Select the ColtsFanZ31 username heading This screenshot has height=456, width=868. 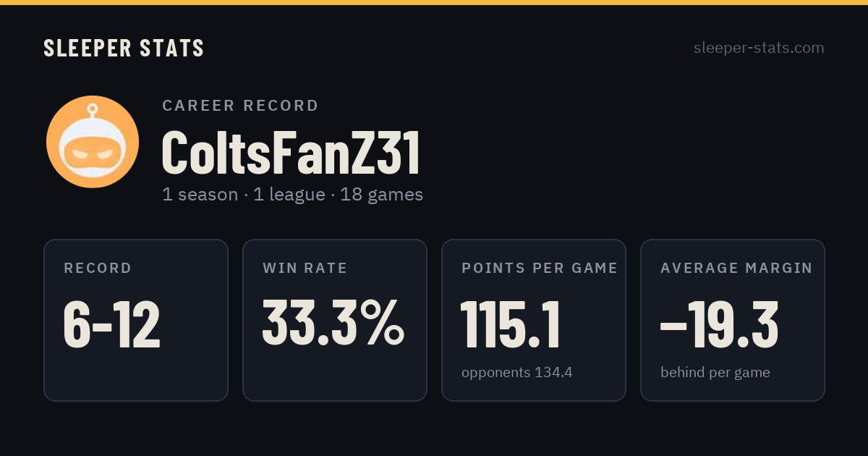(291, 153)
